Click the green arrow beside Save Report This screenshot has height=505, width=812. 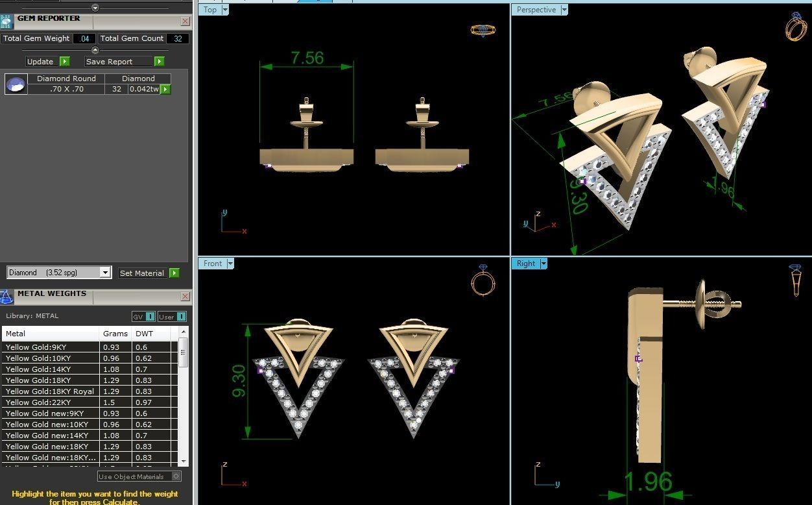tap(160, 62)
